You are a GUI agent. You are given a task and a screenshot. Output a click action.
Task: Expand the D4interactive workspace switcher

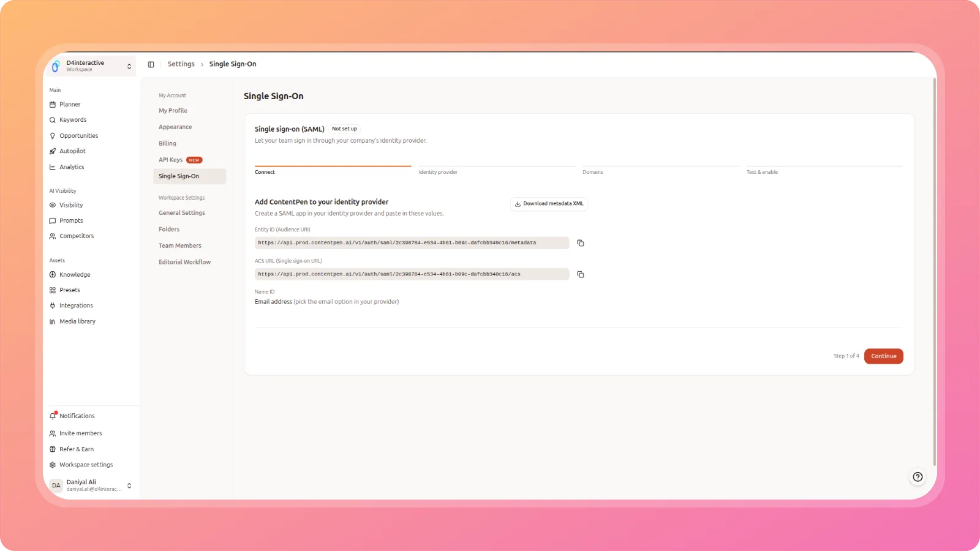coord(92,66)
